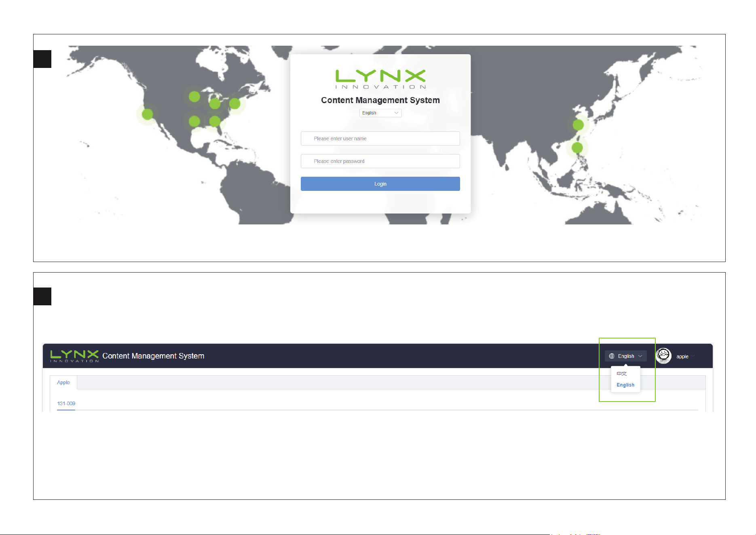Open the apple user account menu
756x535 pixels.
(685, 356)
